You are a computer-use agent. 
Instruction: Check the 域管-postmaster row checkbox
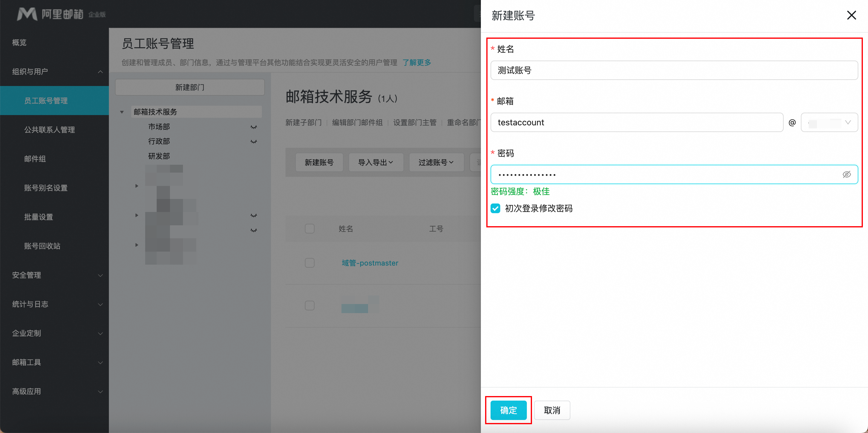tap(309, 263)
